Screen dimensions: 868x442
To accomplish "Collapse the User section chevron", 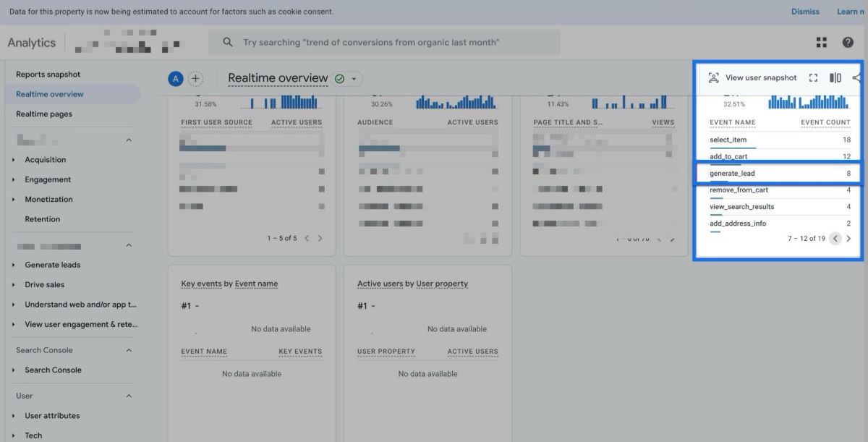I will [x=129, y=396].
